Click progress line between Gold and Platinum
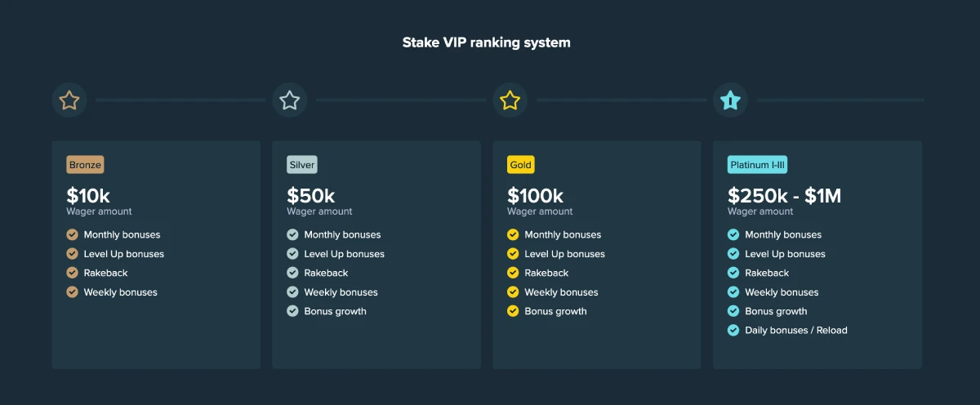 pyautogui.click(x=622, y=100)
